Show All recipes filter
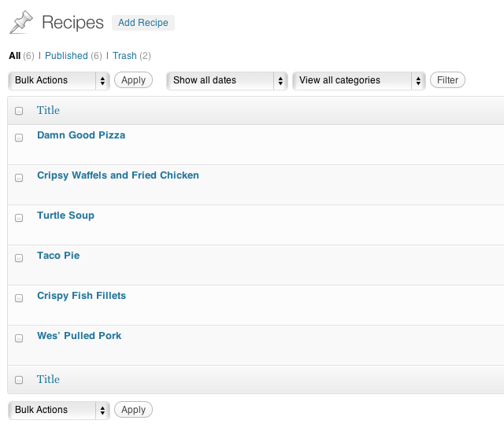 14,56
